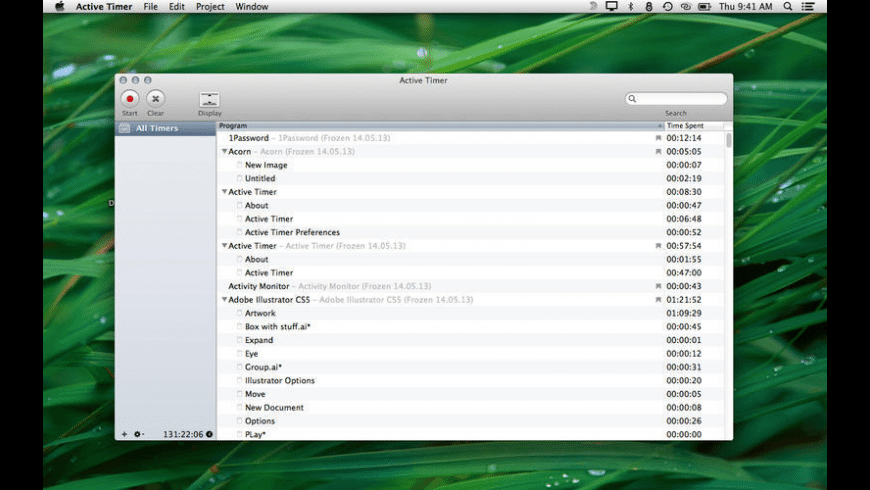Screen dimensions: 870x490
Task: Open the gear action menu in sidebar footer
Action: pos(139,434)
